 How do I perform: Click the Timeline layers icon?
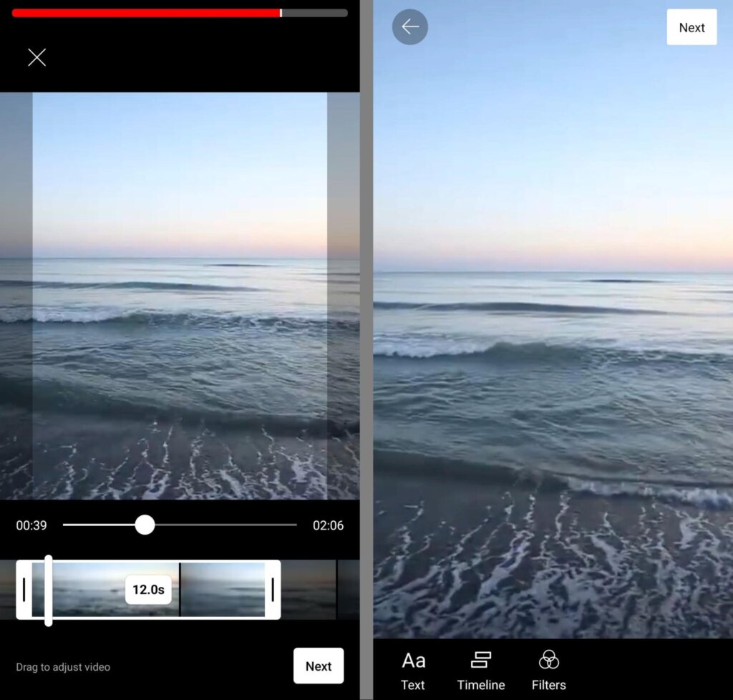(480, 660)
